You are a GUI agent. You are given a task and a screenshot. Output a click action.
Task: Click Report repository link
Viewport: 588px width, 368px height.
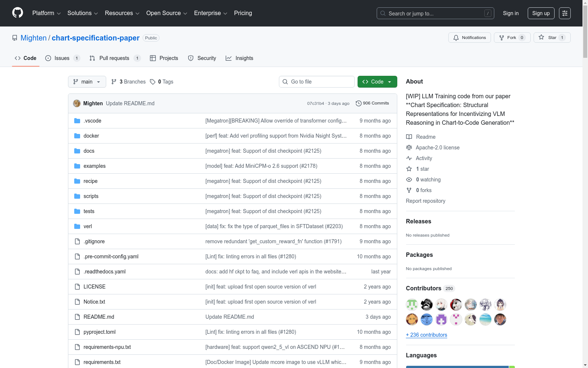[426, 201]
